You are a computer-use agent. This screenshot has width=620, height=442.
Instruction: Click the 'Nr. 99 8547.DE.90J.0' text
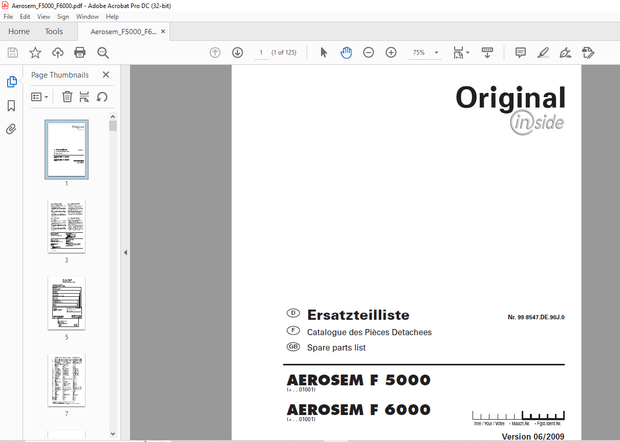(x=536, y=317)
